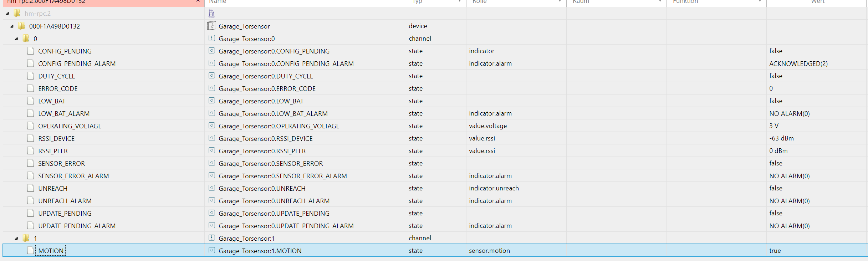Click the instance icon in hm-rpc.2 row

point(211,14)
